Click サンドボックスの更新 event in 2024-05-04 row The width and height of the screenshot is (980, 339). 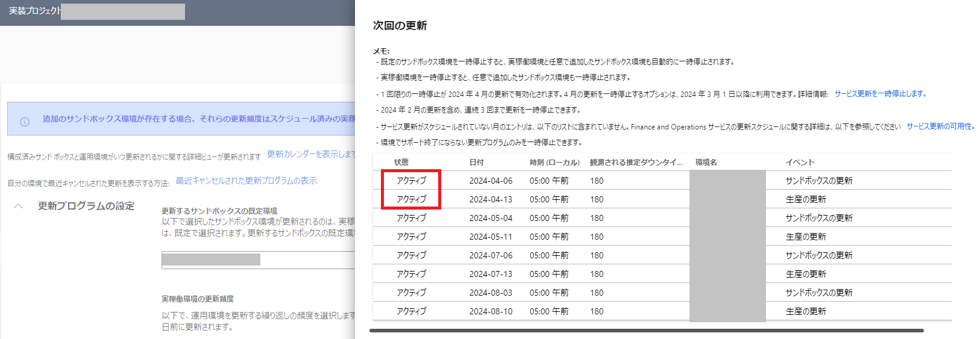819,218
